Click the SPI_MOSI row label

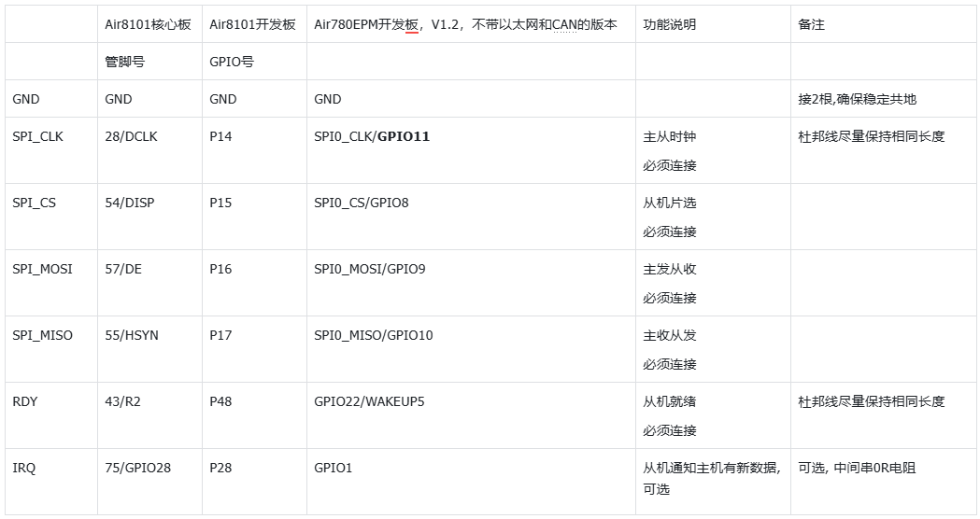(x=42, y=269)
